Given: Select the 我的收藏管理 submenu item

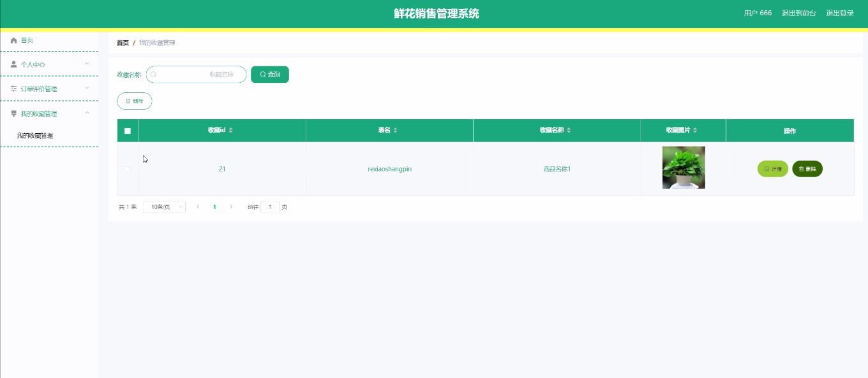Looking at the screenshot, I should (35, 136).
